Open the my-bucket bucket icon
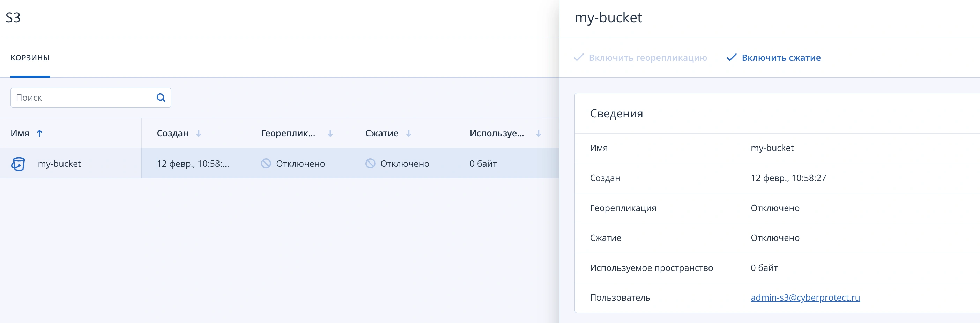The width and height of the screenshot is (980, 323). (x=18, y=163)
